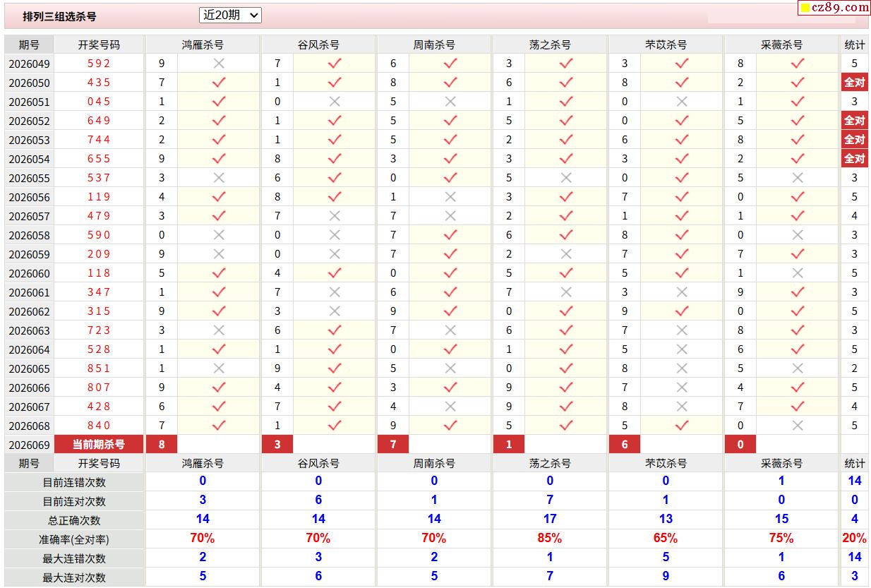Click the 85% accuracy value for 荡之杀号
Screen dimensions: 871x588
tap(549, 539)
